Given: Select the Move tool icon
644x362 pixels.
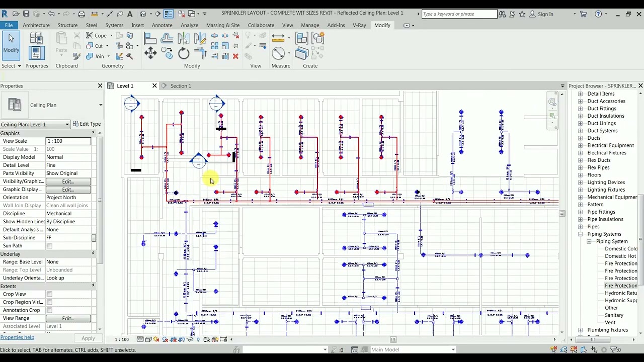Looking at the screenshot, I should (x=150, y=53).
